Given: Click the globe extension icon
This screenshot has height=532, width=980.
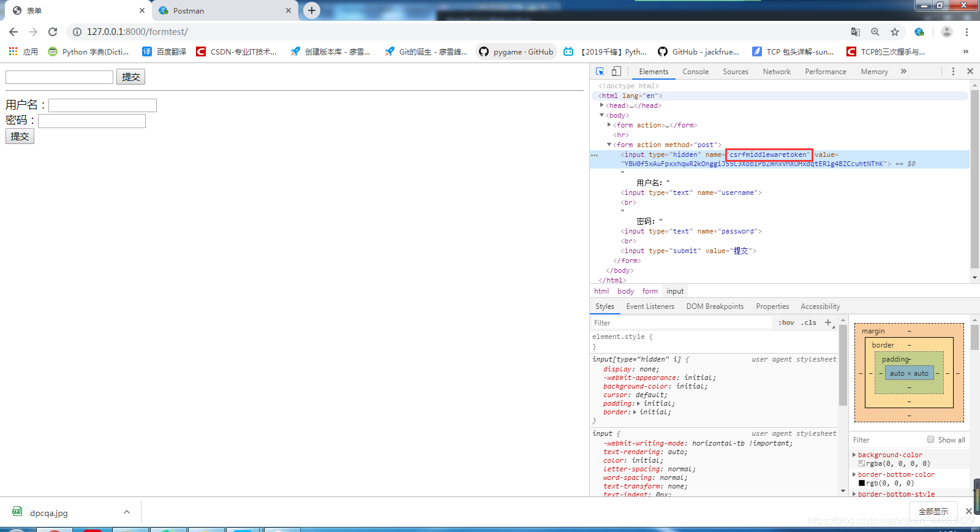Looking at the screenshot, I should (919, 32).
